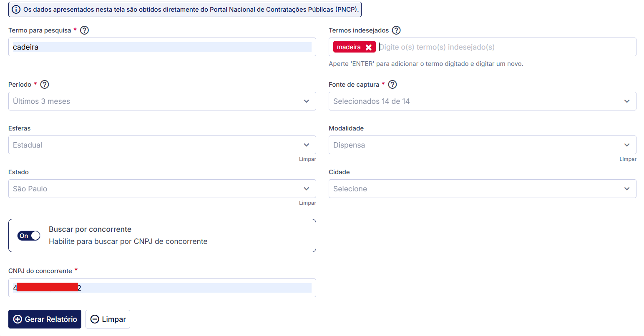Focus the Termo para pesquisa text field
Screen dimensions: 644x336
point(162,47)
